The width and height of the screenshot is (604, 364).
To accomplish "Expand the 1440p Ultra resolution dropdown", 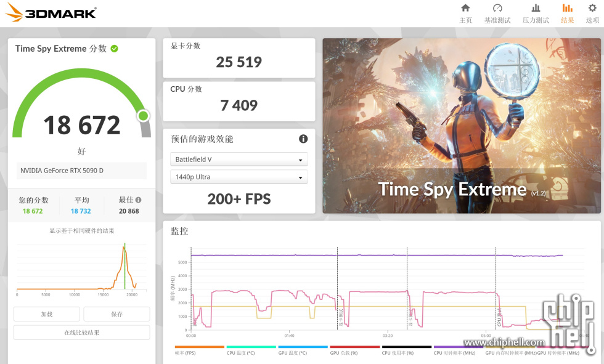I will pyautogui.click(x=239, y=177).
